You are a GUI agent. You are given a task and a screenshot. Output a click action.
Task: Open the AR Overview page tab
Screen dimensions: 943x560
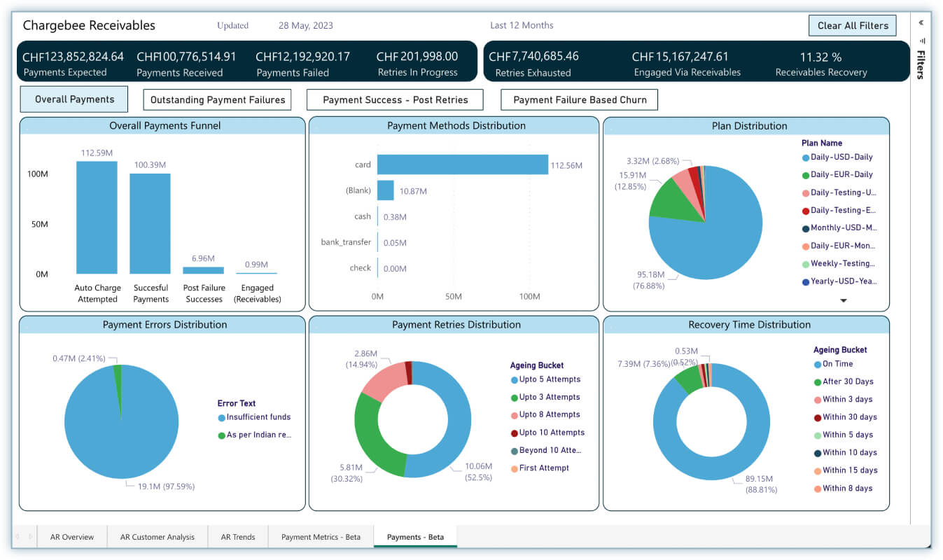point(72,537)
